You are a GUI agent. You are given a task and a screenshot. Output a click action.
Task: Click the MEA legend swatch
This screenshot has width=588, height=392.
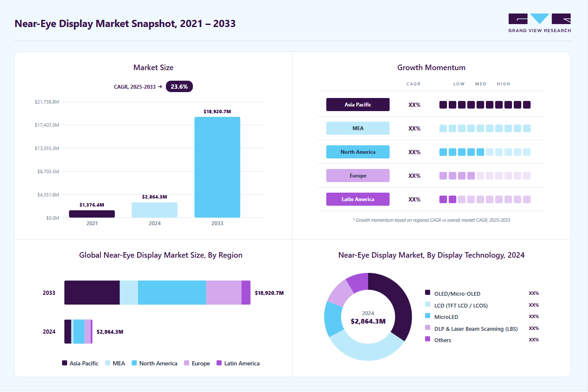pos(108,363)
